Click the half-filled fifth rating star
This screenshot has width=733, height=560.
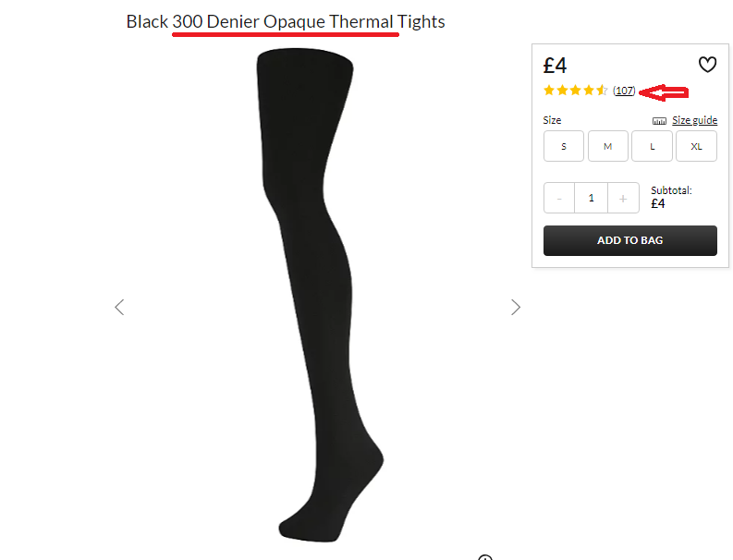[x=602, y=91]
